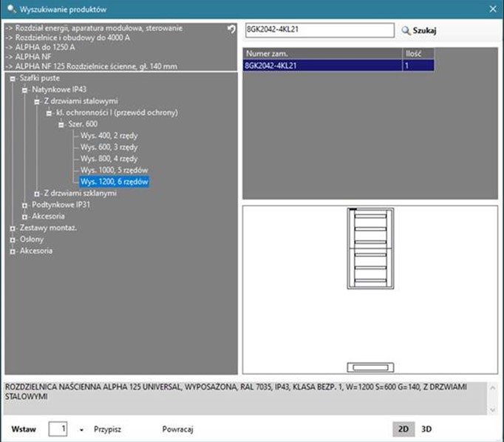The image size is (504, 442).
Task: Expand the Osłony tree node
Action: pyautogui.click(x=13, y=239)
